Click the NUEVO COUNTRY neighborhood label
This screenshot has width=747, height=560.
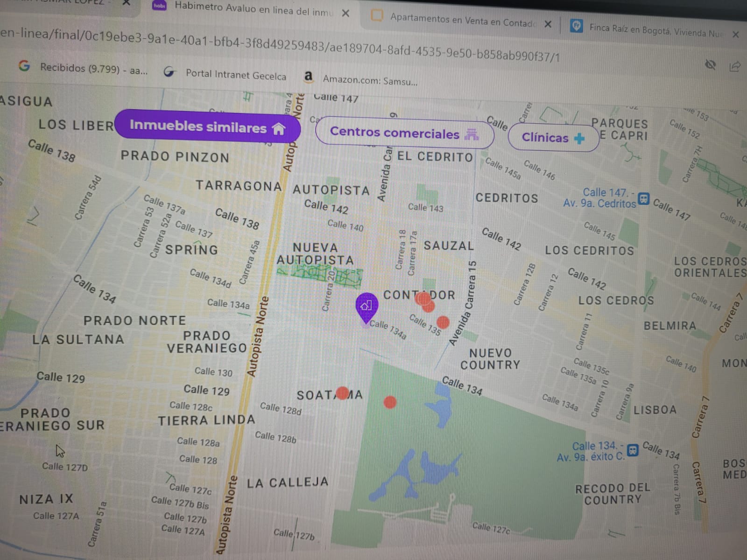point(490,359)
